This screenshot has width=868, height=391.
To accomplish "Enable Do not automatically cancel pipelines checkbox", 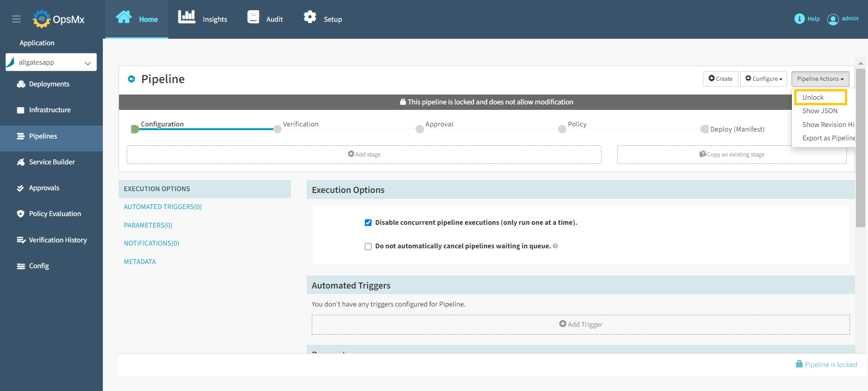I will [368, 247].
